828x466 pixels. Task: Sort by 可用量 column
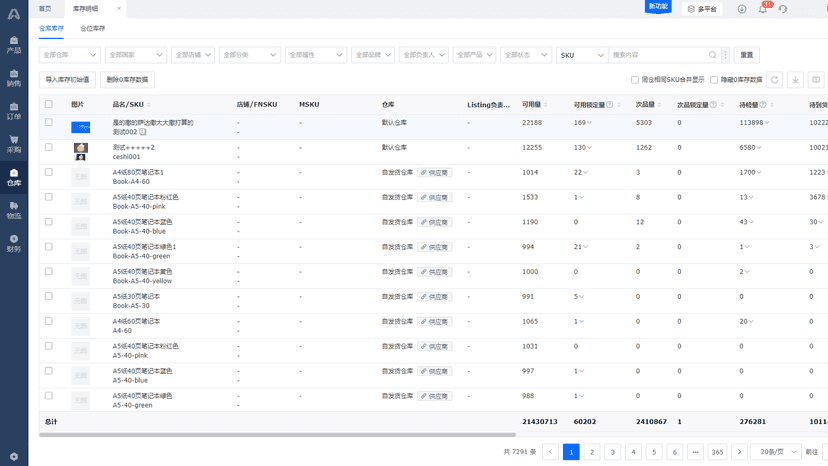(545, 105)
